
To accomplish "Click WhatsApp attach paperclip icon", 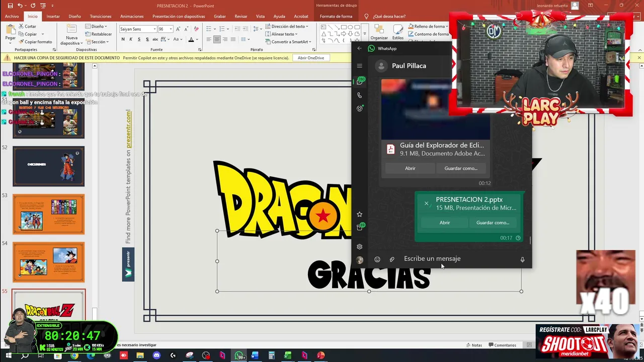I will pos(392,259).
